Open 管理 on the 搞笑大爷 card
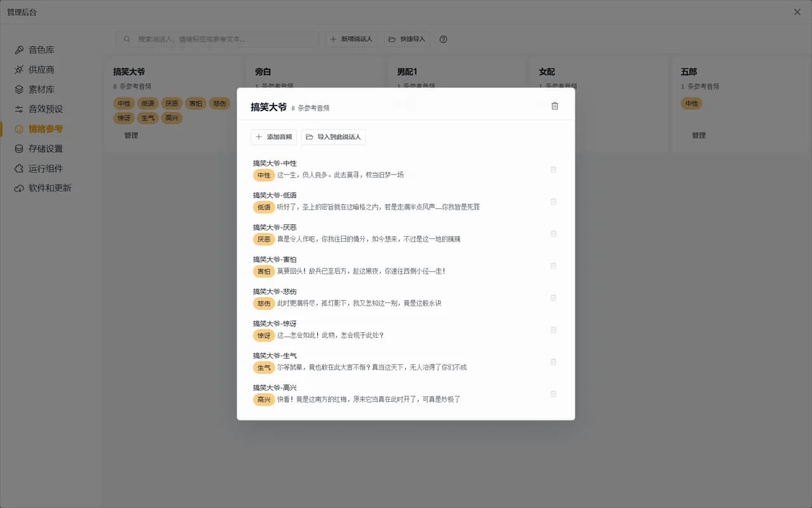Image resolution: width=812 pixels, height=508 pixels. [x=131, y=135]
